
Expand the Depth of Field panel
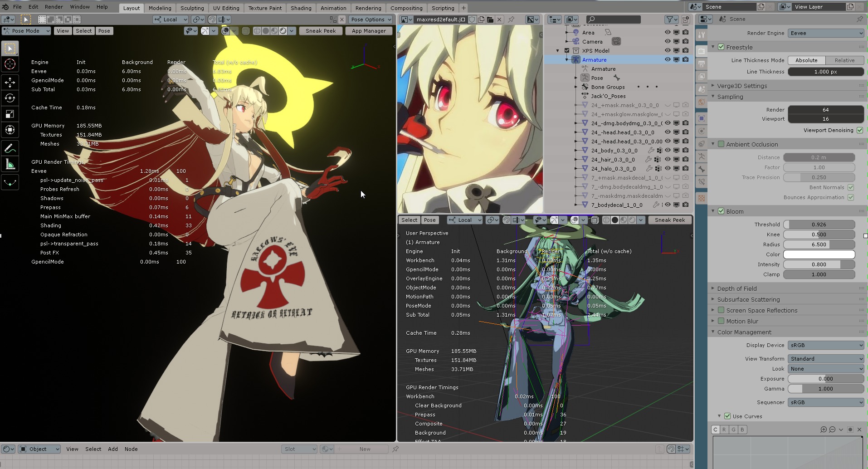coord(737,288)
